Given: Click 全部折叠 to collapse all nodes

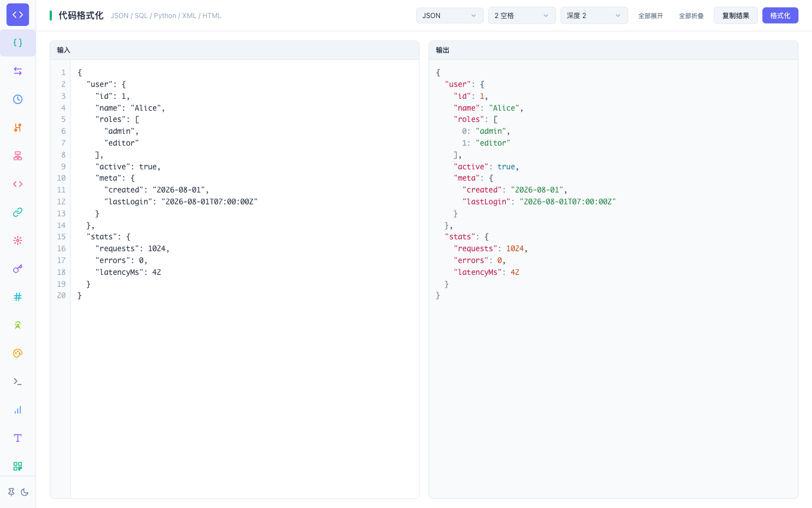Looking at the screenshot, I should (691, 16).
